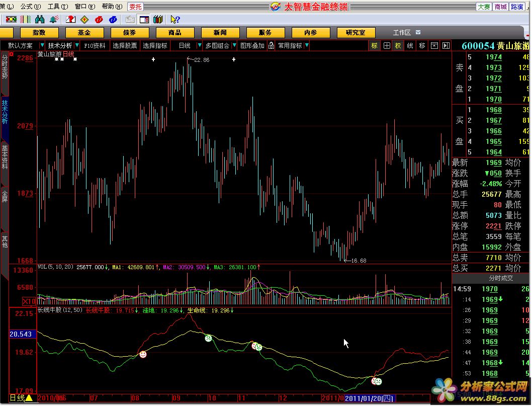Expand the 日线 period dropdown arrow

pyautogui.click(x=200, y=45)
